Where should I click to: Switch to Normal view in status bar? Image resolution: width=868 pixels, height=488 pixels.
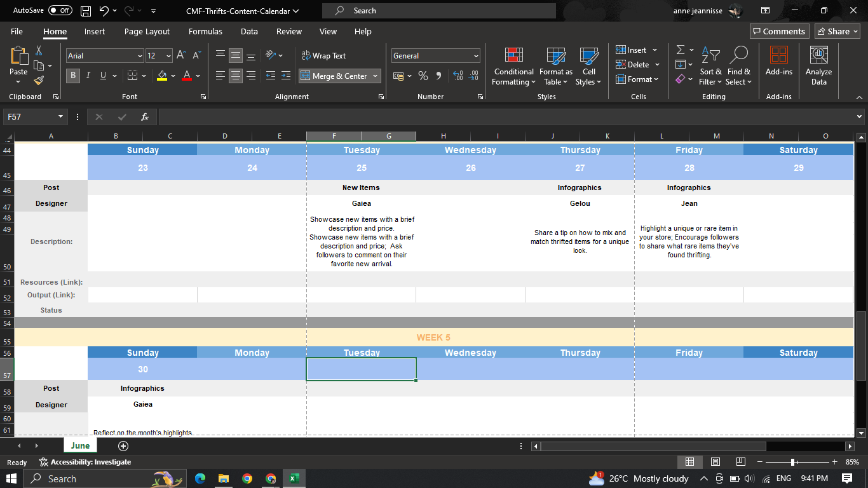click(x=689, y=462)
